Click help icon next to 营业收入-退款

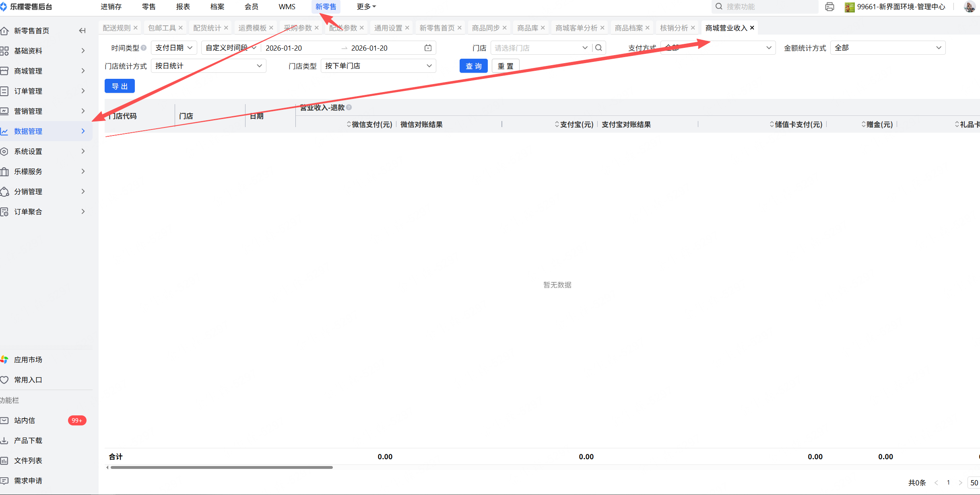click(x=349, y=107)
